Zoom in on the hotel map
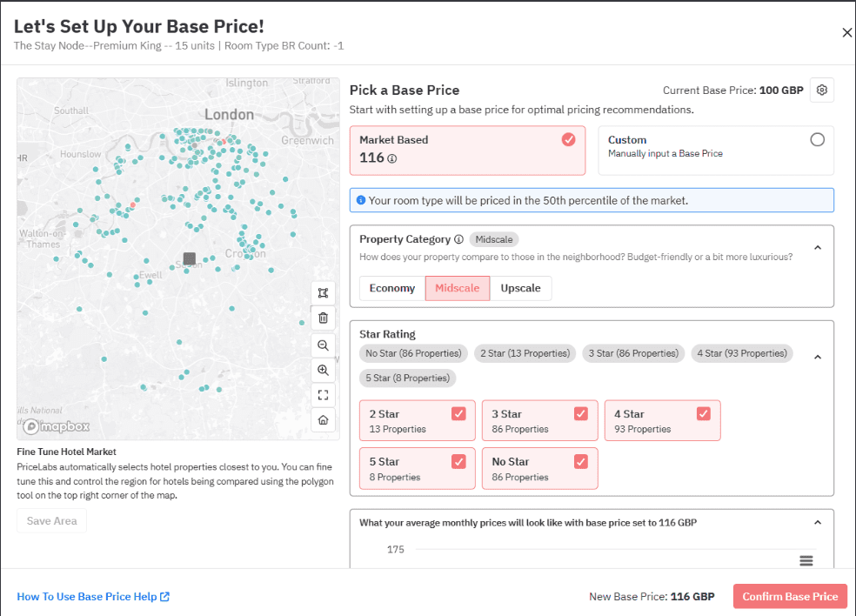The height and width of the screenshot is (616, 856). (323, 370)
